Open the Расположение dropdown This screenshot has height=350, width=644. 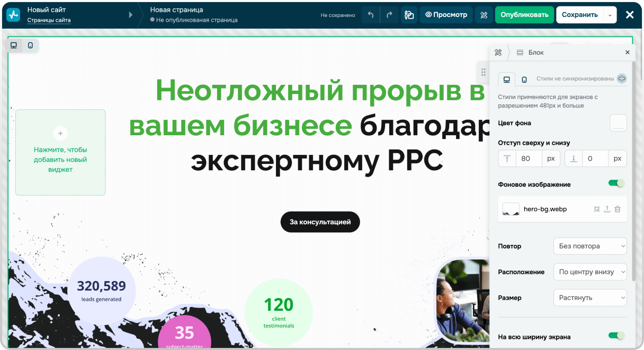pyautogui.click(x=589, y=272)
